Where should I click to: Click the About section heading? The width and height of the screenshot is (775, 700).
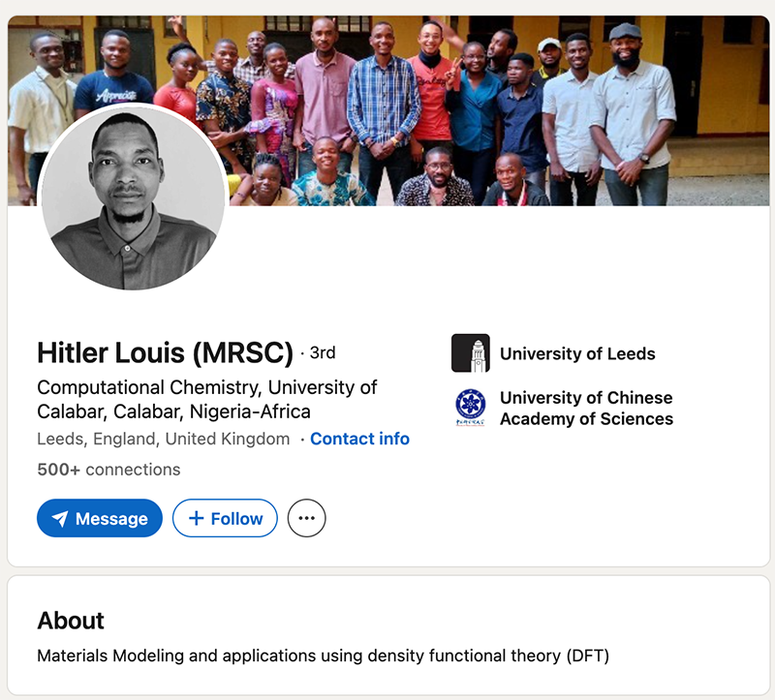71,621
